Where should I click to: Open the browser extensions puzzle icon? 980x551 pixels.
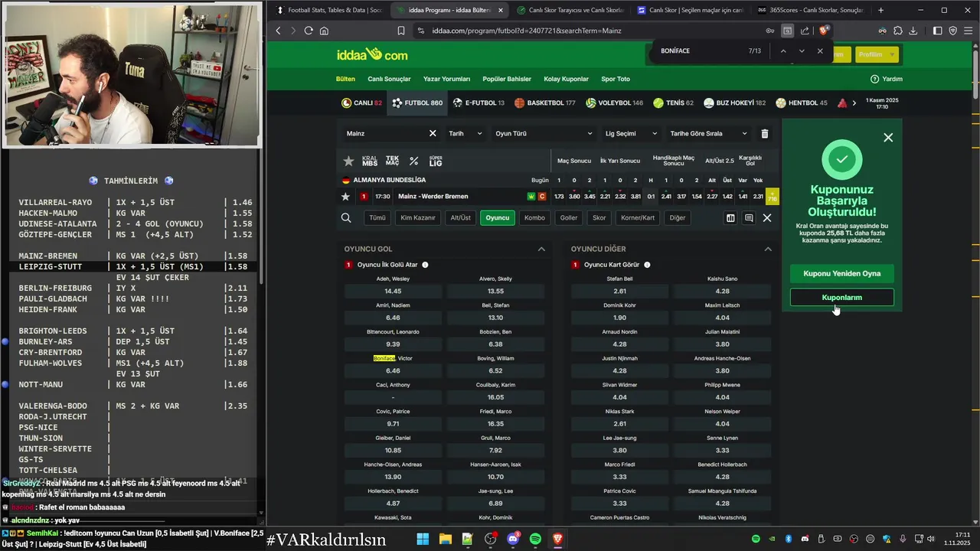898,31
